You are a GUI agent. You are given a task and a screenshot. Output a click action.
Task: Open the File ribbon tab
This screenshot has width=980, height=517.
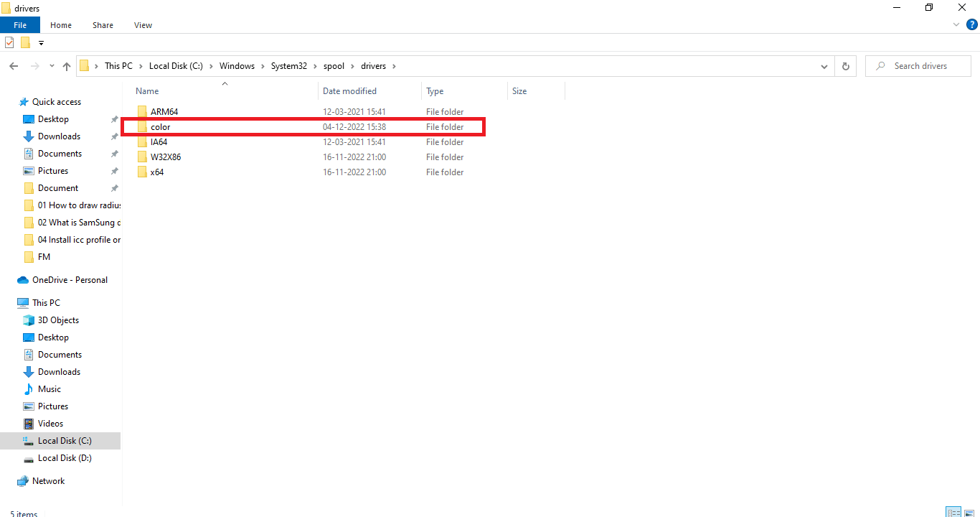(19, 25)
